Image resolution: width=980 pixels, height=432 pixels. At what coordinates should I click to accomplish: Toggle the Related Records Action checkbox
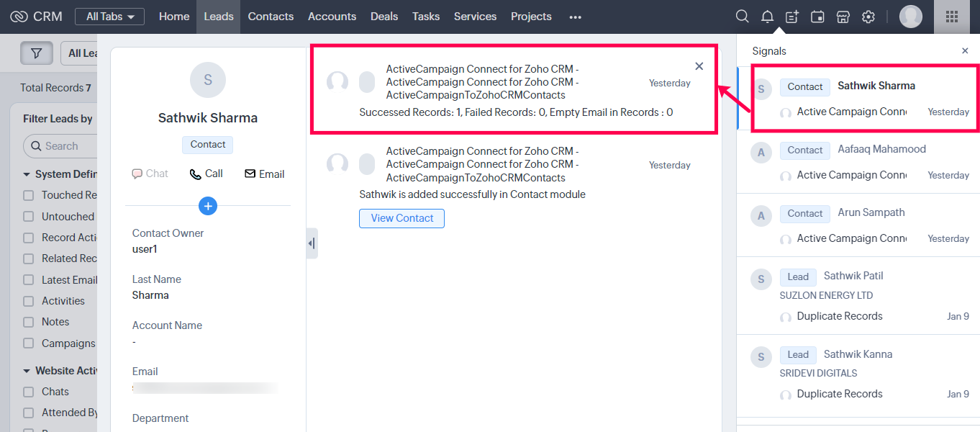coord(29,258)
